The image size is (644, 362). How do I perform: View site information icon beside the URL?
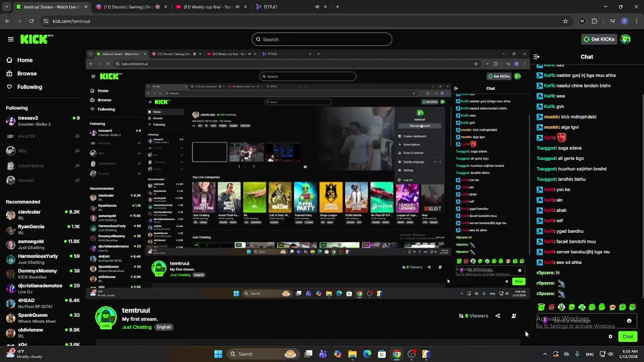(x=46, y=21)
